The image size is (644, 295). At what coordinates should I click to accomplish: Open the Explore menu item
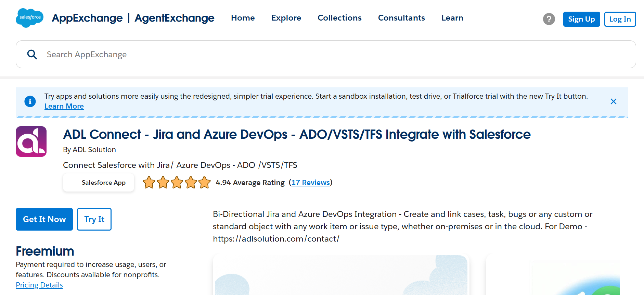[286, 18]
